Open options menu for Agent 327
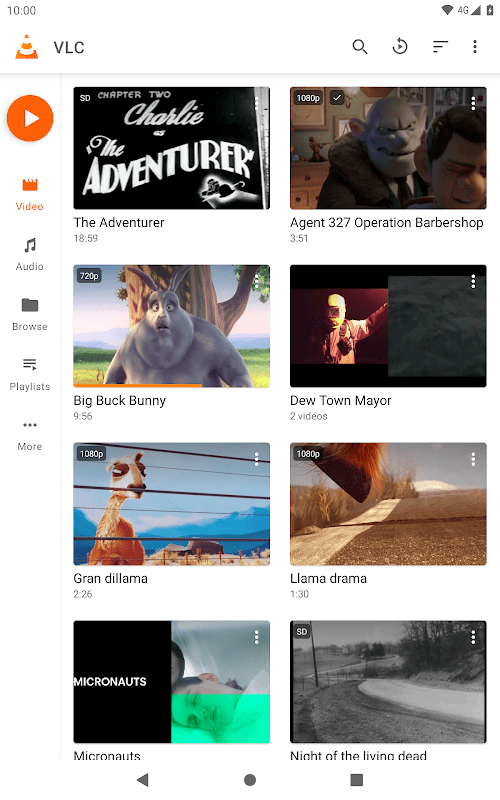Screen dimensions: 500x800 (473, 103)
